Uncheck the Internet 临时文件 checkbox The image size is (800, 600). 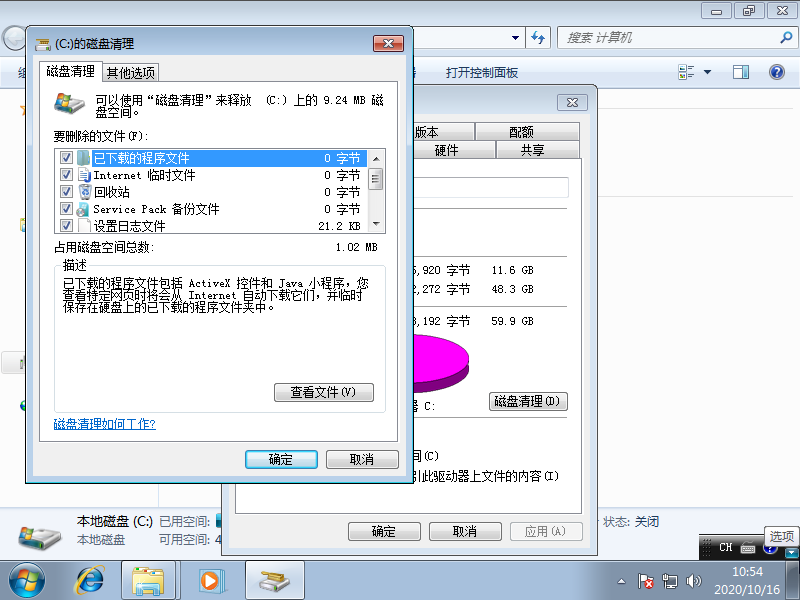tap(67, 175)
